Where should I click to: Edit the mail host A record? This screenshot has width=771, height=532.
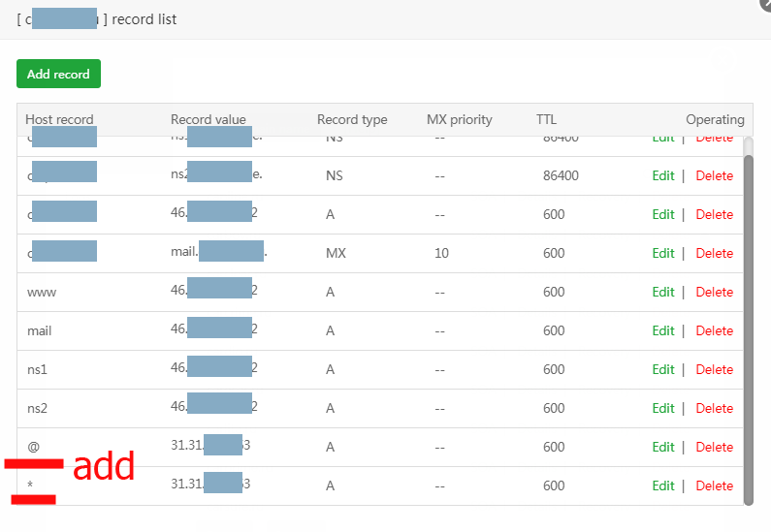[663, 330]
